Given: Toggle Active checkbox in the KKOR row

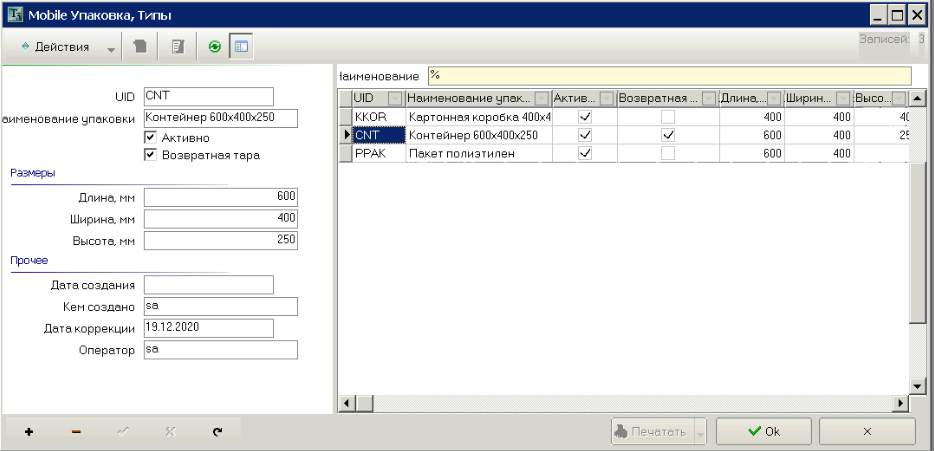Looking at the screenshot, I should point(585,116).
